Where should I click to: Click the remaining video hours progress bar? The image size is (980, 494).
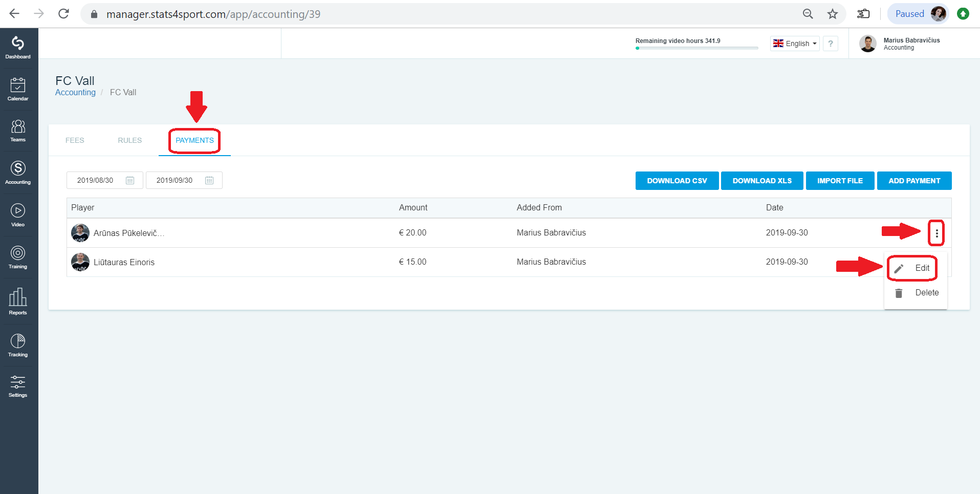(x=696, y=48)
